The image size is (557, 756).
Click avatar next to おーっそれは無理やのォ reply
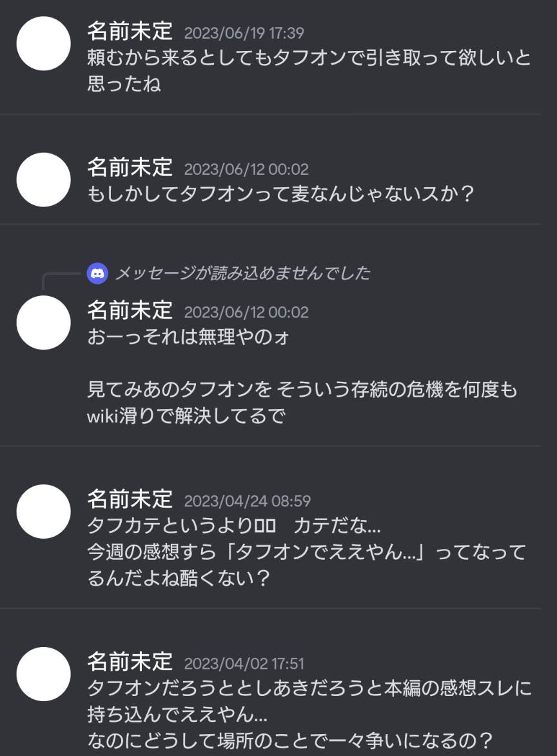pyautogui.click(x=43, y=323)
